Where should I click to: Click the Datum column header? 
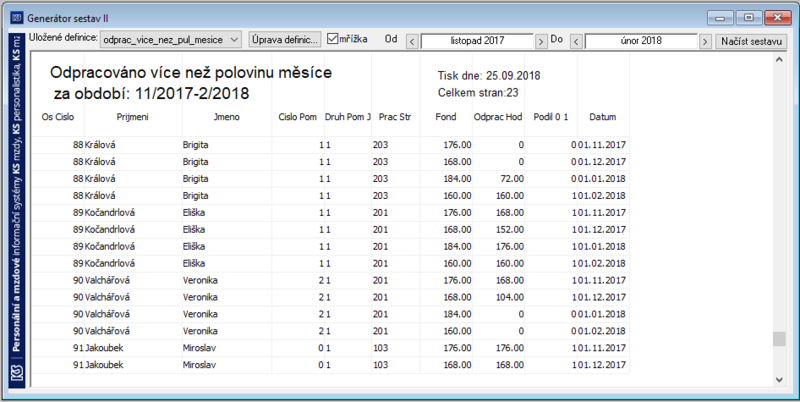603,117
